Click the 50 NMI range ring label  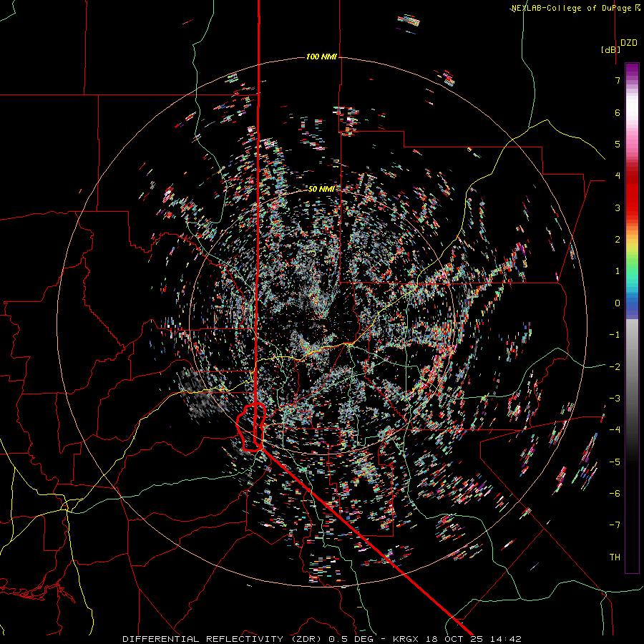(x=321, y=189)
